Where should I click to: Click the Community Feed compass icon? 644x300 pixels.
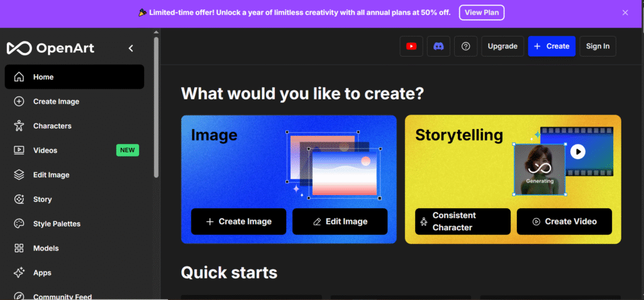tap(19, 296)
